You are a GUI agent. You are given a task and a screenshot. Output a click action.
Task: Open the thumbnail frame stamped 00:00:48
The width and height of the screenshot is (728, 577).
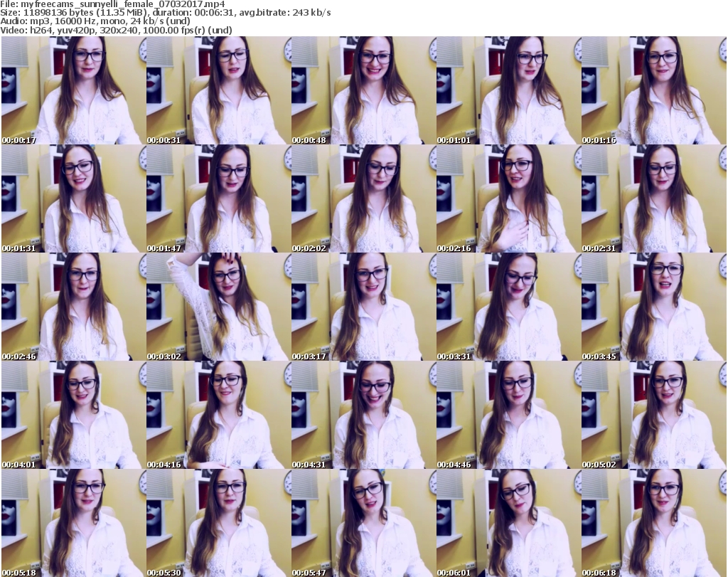363,90
